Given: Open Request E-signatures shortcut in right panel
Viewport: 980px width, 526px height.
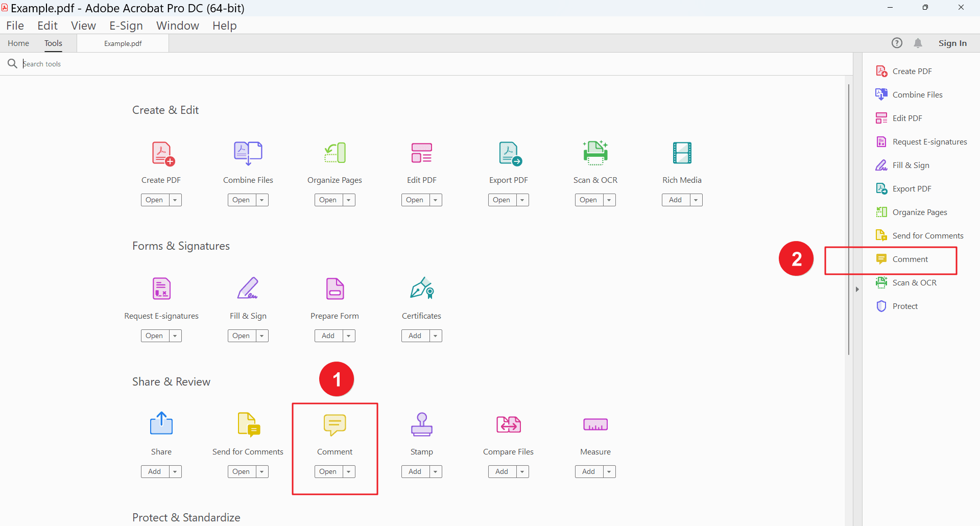Looking at the screenshot, I should point(922,141).
